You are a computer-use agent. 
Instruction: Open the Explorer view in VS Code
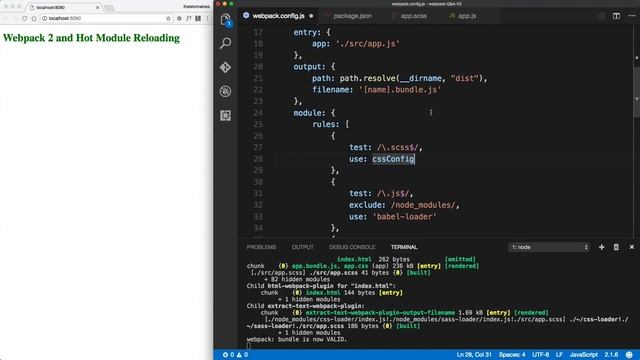coord(225,20)
